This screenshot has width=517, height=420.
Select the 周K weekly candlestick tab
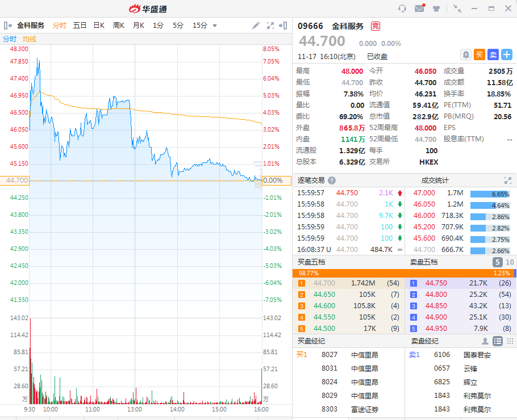pyautogui.click(x=118, y=26)
